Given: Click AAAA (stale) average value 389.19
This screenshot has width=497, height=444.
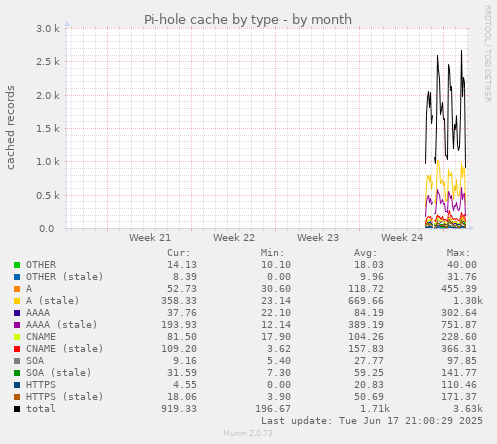Looking at the screenshot, I should click(x=366, y=325).
